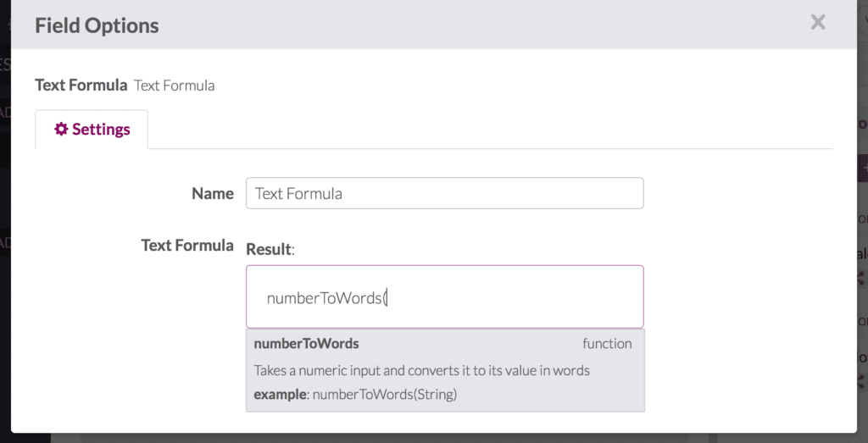Click the Text Formula label beside Result
Image resolution: width=868 pixels, height=443 pixels.
point(186,245)
